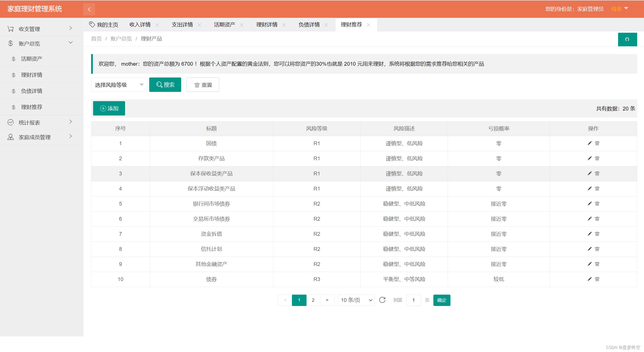Open the 10 条/页 page size selector

pyautogui.click(x=356, y=300)
